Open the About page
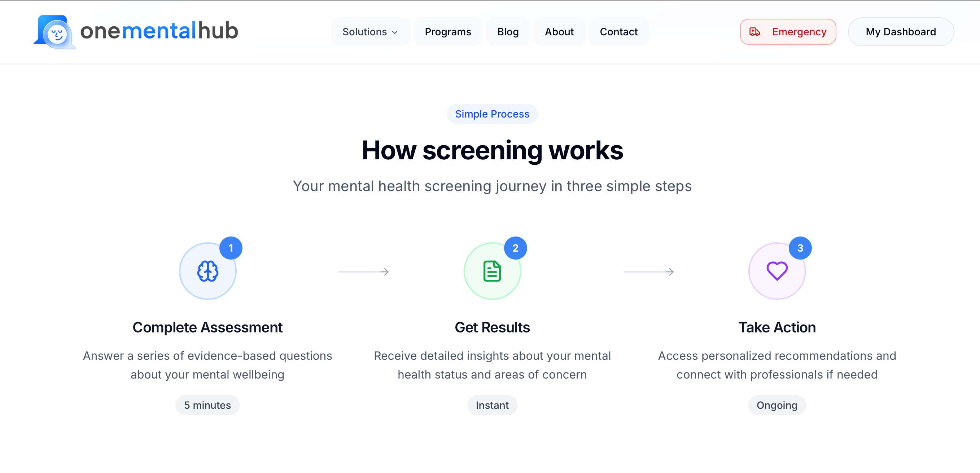Image resolution: width=980 pixels, height=473 pixels. pos(559,32)
